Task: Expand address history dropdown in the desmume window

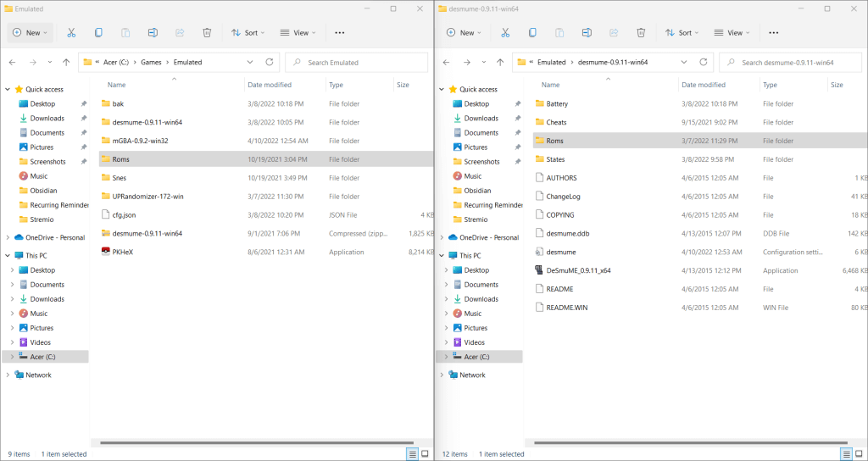Action: pos(684,63)
